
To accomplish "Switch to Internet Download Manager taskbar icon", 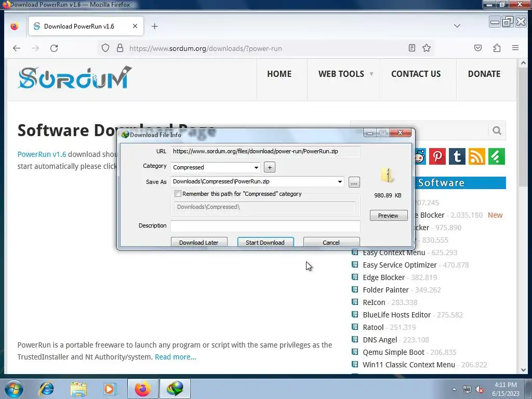I will click(175, 389).
